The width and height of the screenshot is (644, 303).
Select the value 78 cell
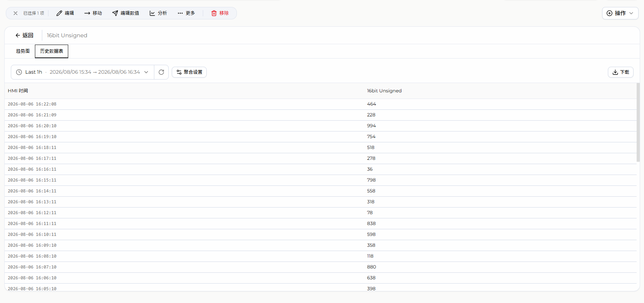click(x=370, y=213)
